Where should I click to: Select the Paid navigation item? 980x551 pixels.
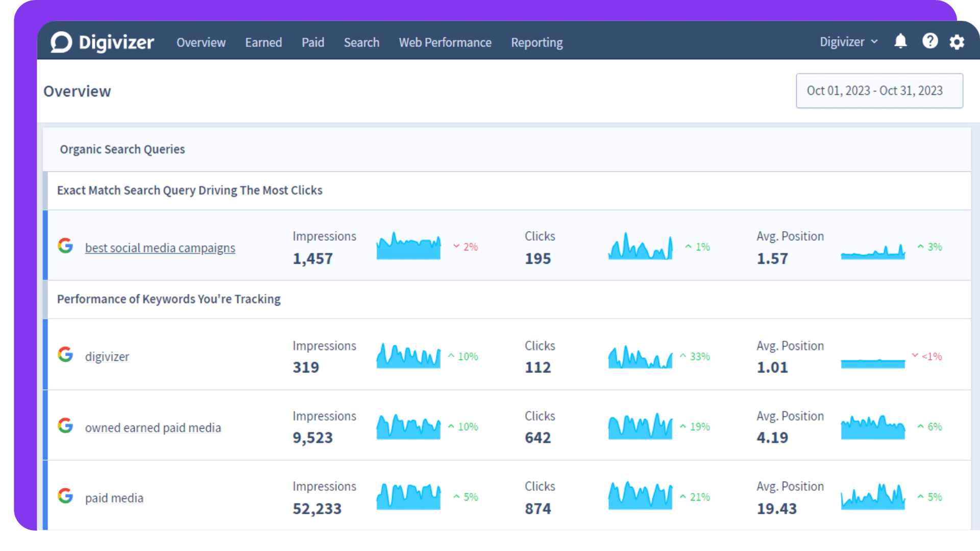tap(313, 42)
